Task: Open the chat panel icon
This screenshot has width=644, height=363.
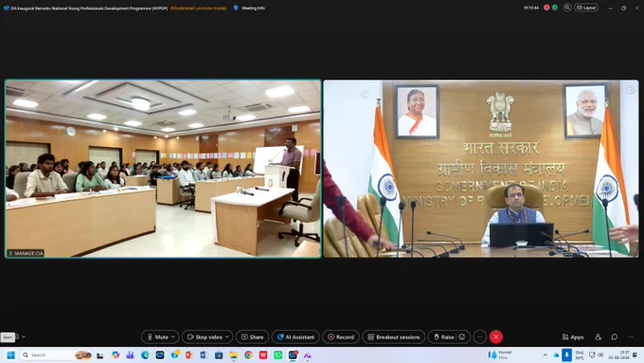Action: pos(614,337)
